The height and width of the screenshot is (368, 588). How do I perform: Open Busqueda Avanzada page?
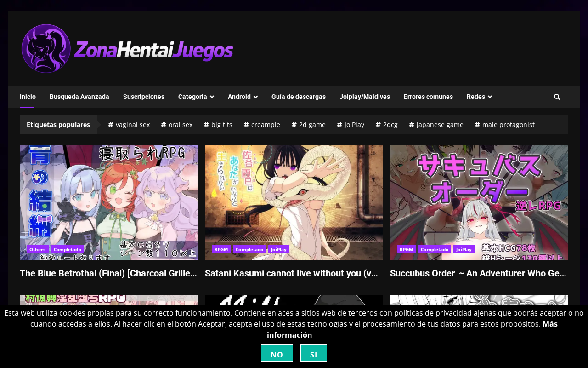tap(79, 97)
